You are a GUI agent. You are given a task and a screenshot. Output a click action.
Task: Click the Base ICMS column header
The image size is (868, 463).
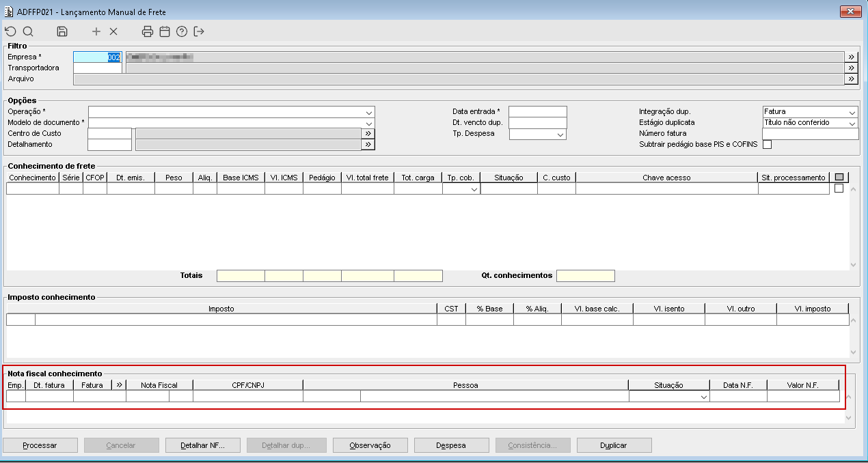(241, 178)
